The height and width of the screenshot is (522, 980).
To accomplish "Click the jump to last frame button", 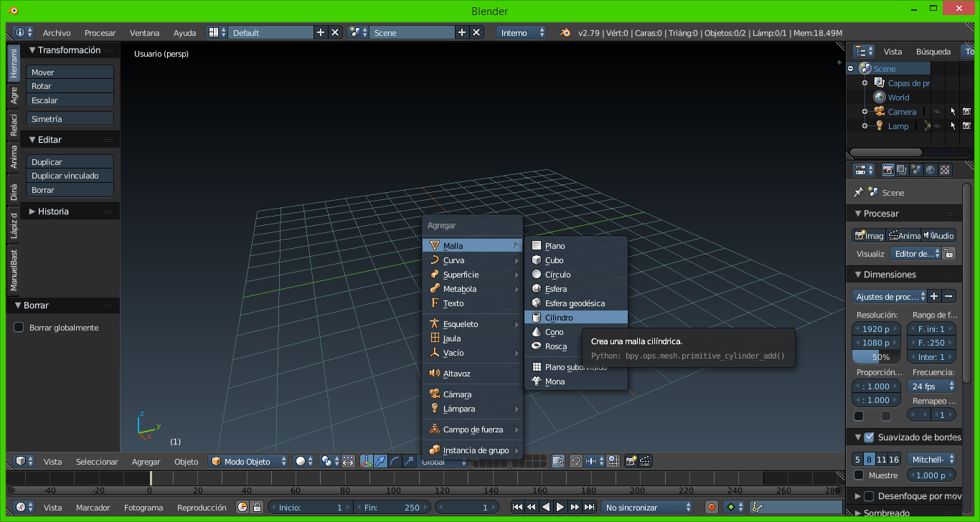I will coord(589,507).
